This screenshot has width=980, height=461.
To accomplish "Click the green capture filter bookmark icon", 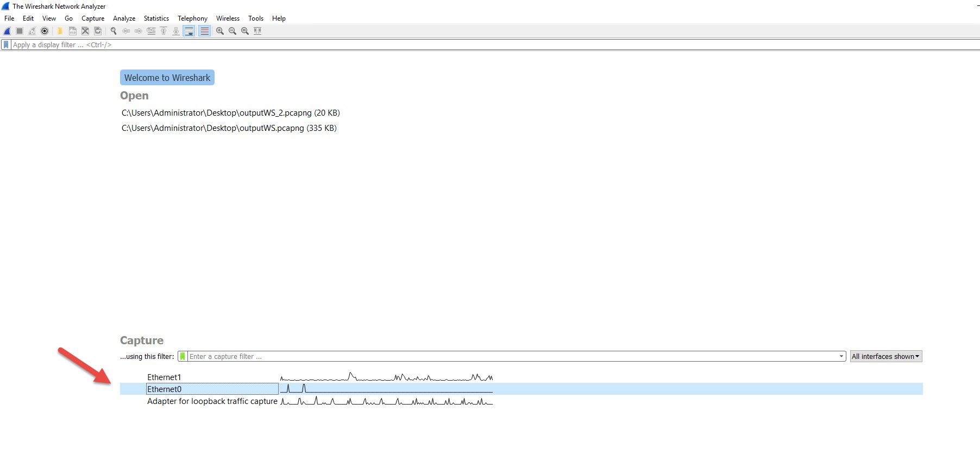I will 183,356.
